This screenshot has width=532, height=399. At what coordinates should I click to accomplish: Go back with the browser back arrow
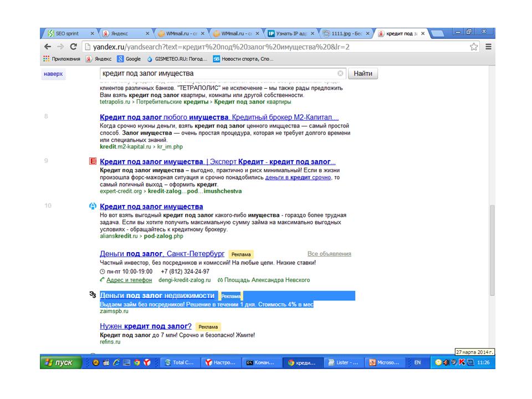[x=48, y=47]
